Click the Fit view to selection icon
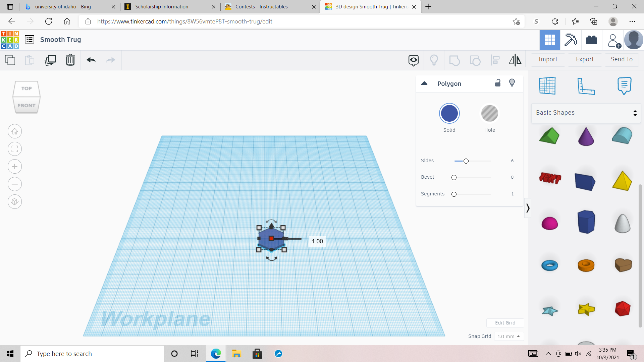This screenshot has height=362, width=644. 14,149
